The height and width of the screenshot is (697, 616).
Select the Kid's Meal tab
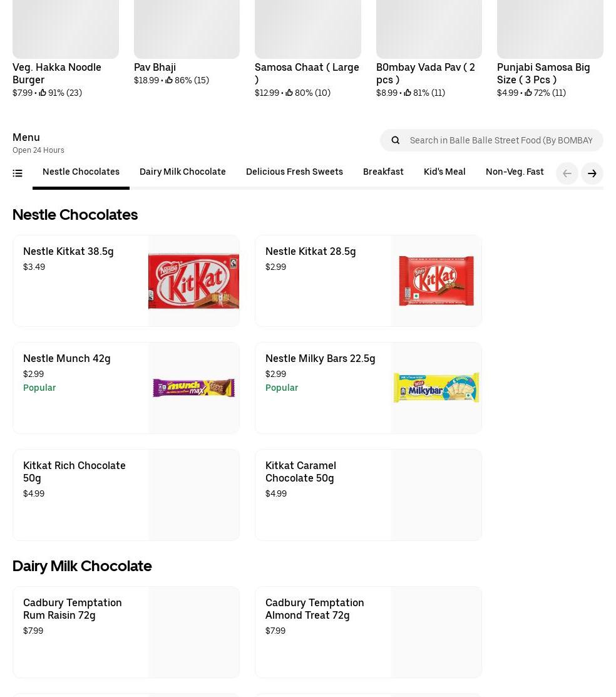pyautogui.click(x=444, y=172)
